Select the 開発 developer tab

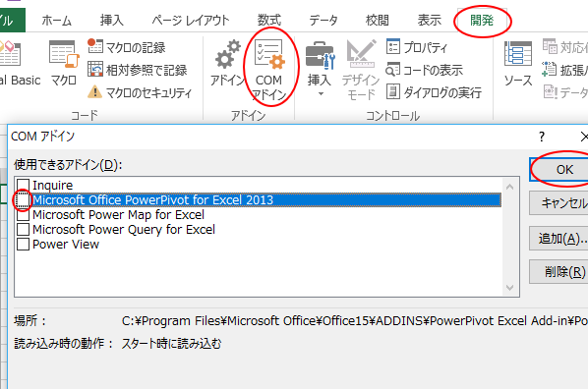point(482,21)
